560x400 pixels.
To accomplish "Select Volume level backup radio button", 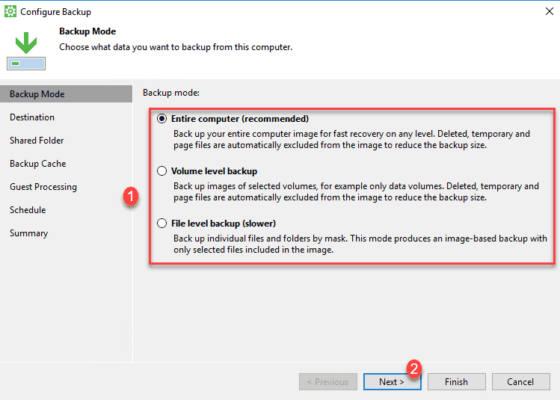I will [x=162, y=171].
